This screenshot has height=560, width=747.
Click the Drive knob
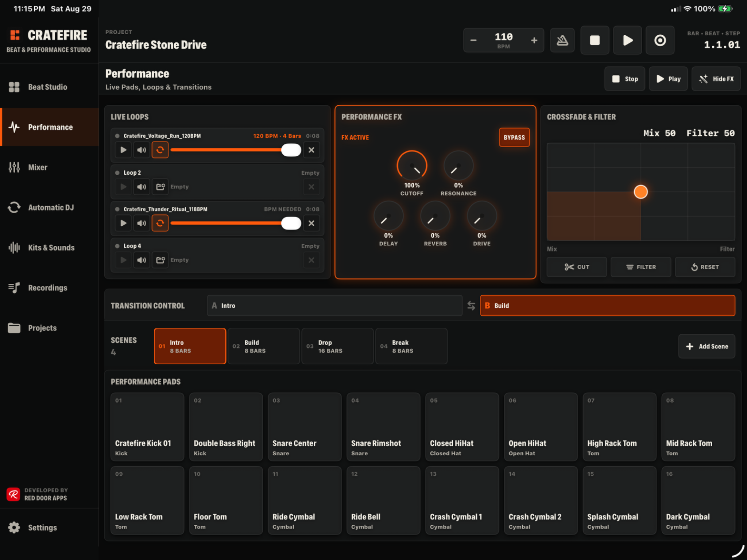click(x=481, y=216)
